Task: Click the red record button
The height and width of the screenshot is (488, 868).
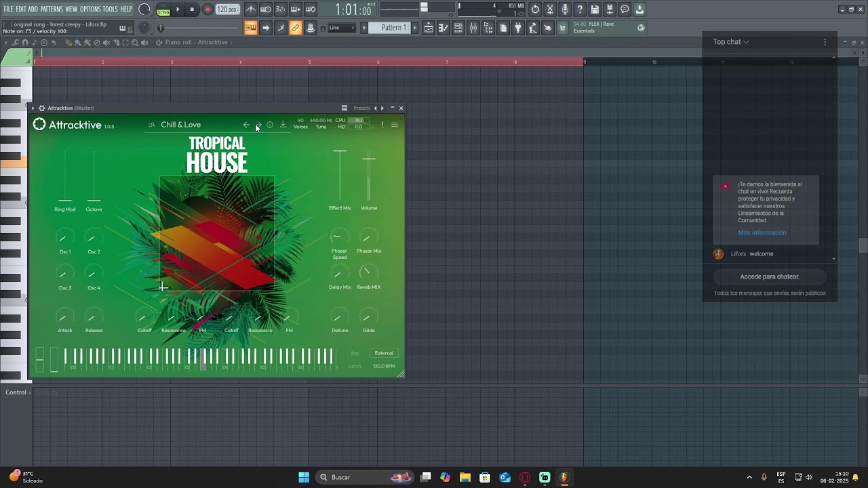Action: (x=208, y=9)
